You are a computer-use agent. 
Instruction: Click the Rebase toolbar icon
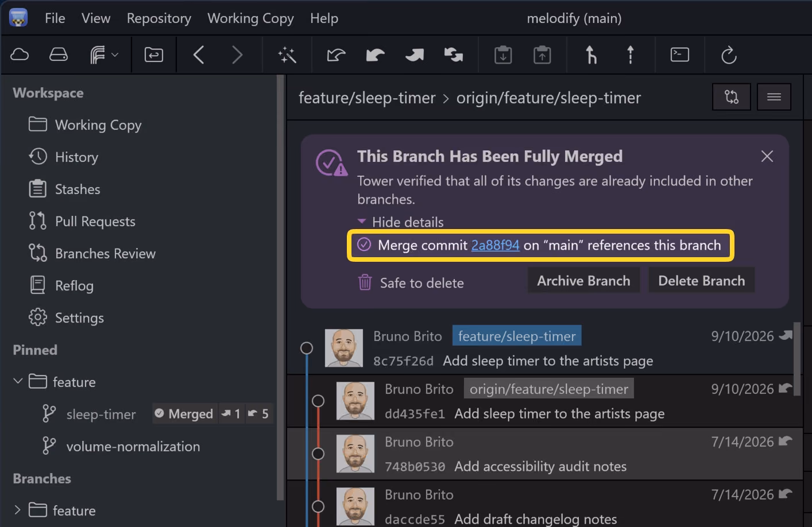pos(631,55)
